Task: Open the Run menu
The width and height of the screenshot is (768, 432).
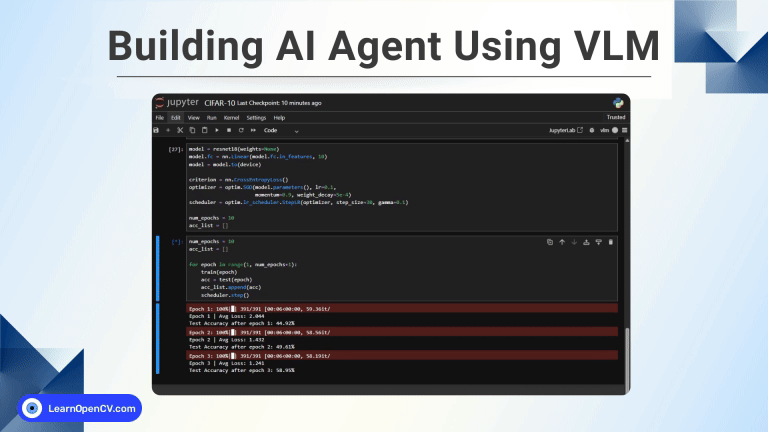Action: 211,117
